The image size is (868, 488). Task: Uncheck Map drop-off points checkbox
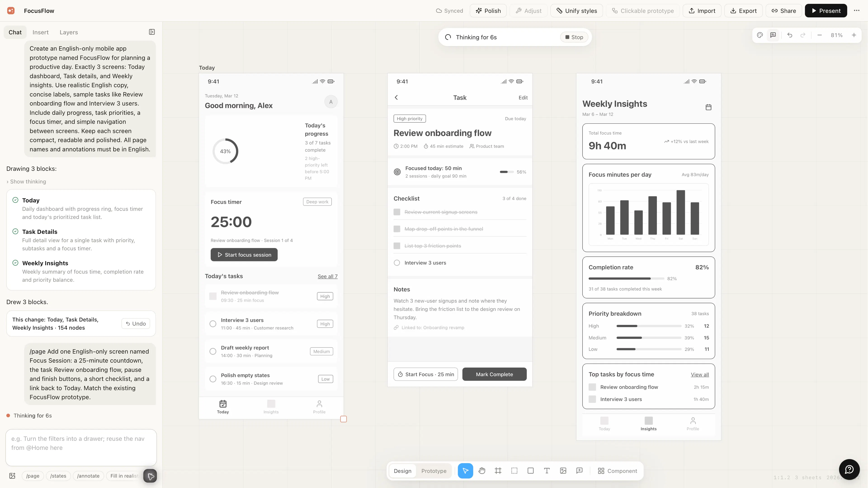click(397, 229)
